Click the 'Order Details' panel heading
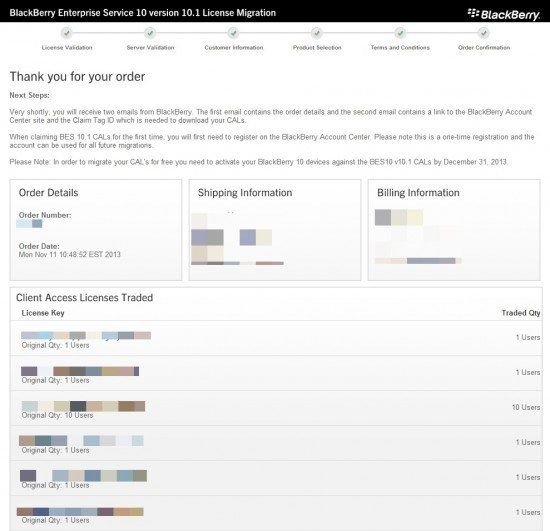The height and width of the screenshot is (531, 550). (48, 193)
